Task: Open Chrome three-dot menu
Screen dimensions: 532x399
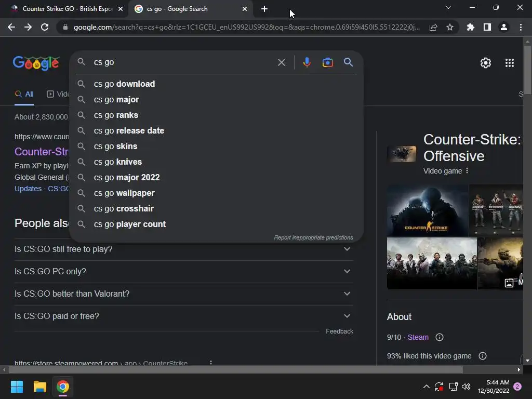Action: (x=521, y=27)
